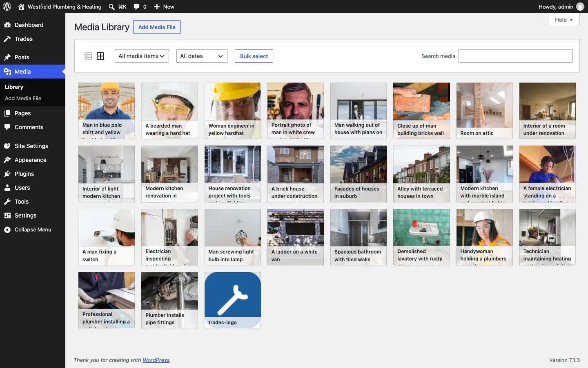Image resolution: width=588 pixels, height=368 pixels.
Task: Switch to grid view icon
Action: [x=100, y=56]
